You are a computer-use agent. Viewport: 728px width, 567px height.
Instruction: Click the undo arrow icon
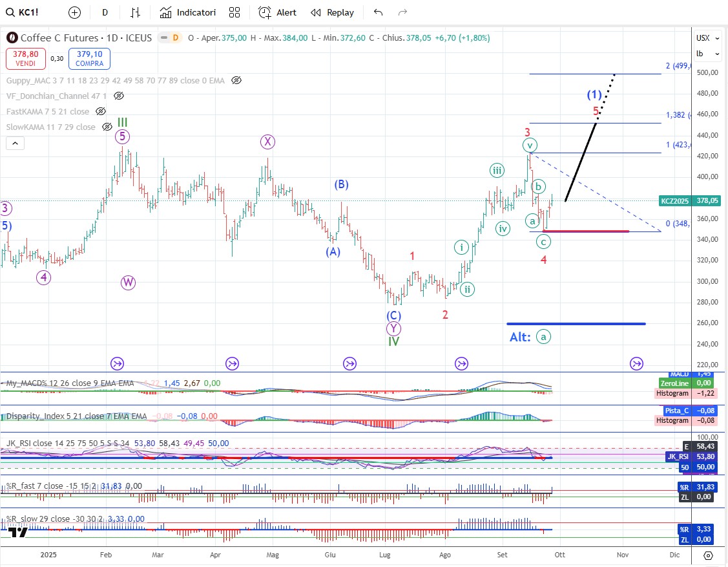(x=378, y=12)
